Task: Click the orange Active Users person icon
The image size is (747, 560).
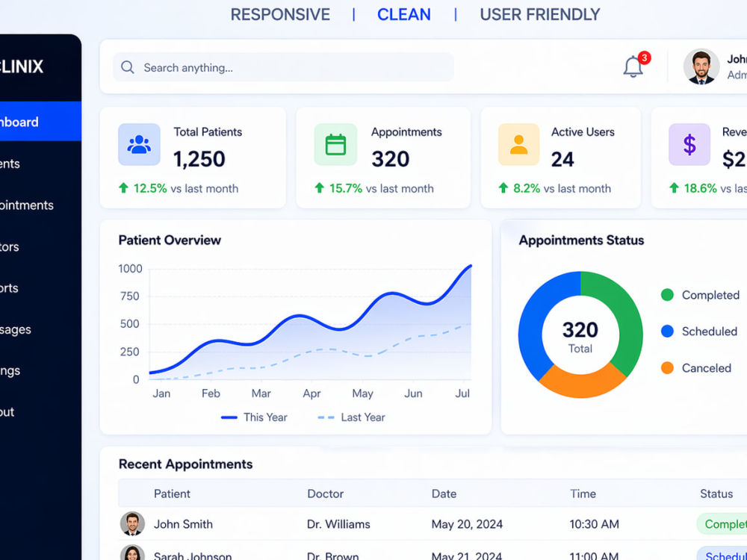Action: point(519,145)
